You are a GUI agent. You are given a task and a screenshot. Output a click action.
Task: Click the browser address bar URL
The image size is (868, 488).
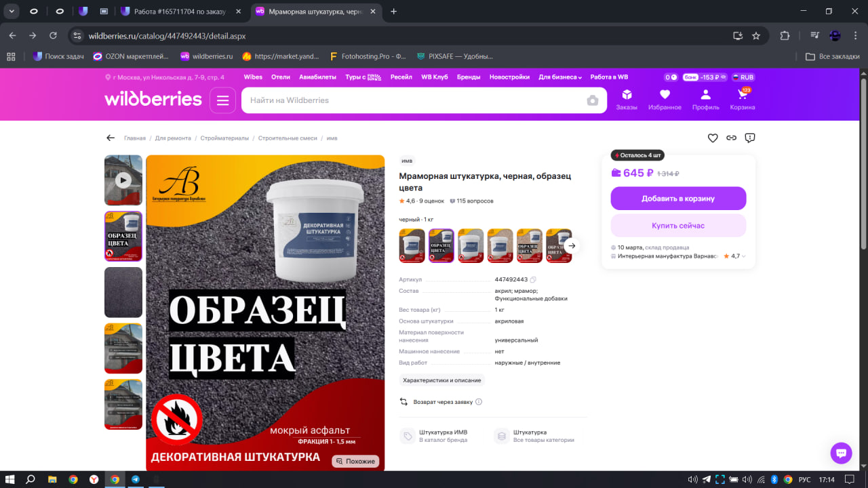click(x=167, y=35)
